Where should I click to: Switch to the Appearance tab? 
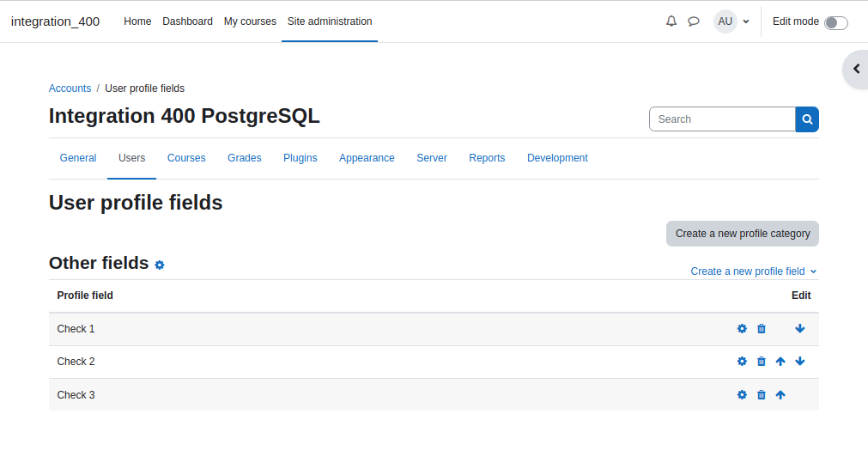coord(367,158)
